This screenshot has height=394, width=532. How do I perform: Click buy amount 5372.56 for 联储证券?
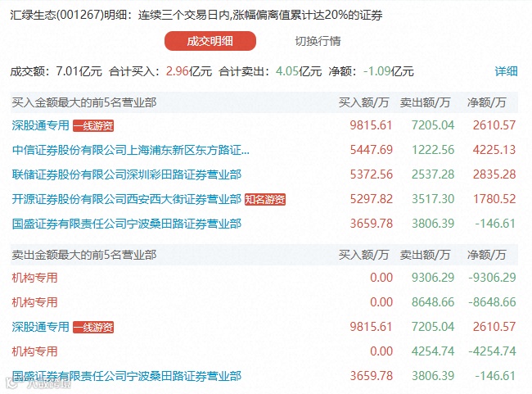coord(372,174)
